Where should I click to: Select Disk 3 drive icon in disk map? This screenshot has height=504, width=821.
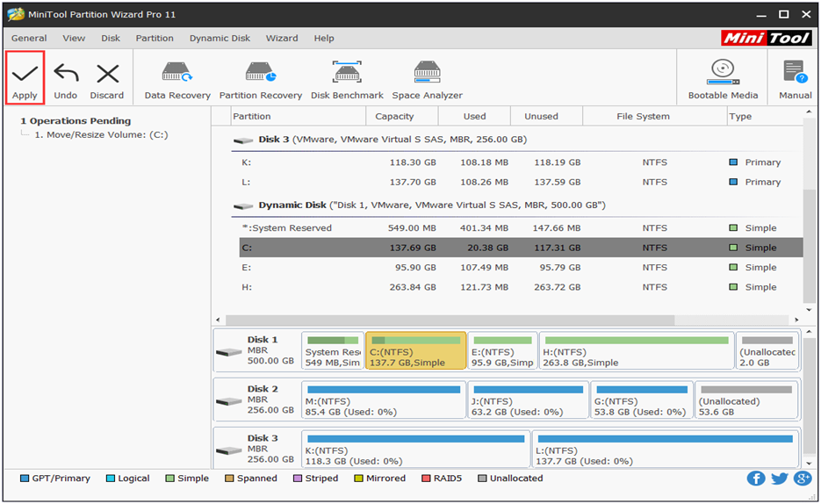click(x=229, y=450)
